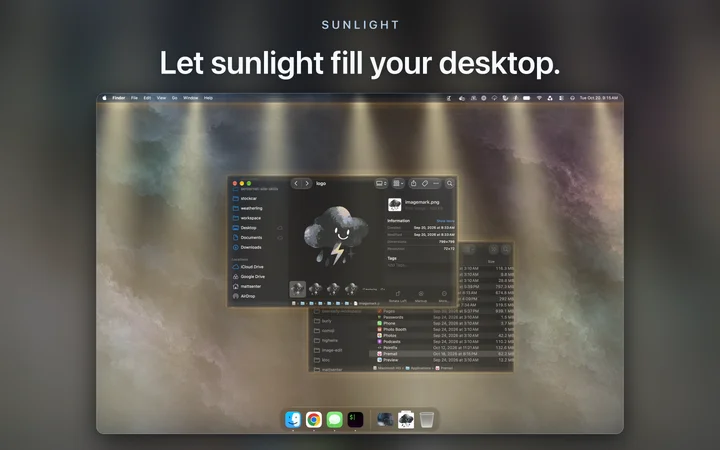This screenshot has height=450, width=720.
Task: Open Google Chrome from the Dock
Action: coord(314,419)
